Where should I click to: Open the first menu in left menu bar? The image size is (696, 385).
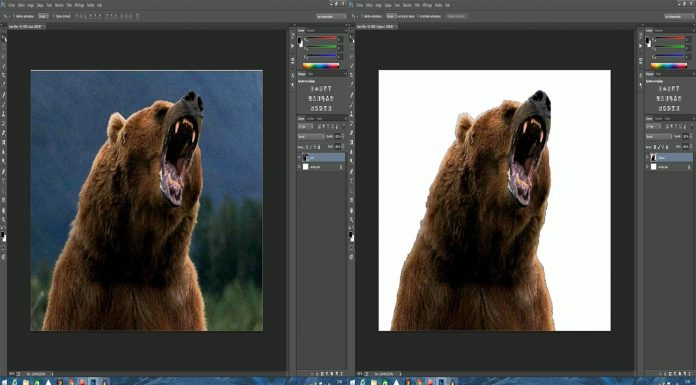(x=12, y=5)
